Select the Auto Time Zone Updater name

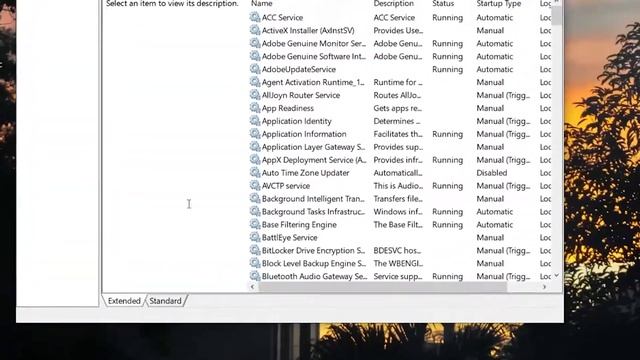coord(306,173)
